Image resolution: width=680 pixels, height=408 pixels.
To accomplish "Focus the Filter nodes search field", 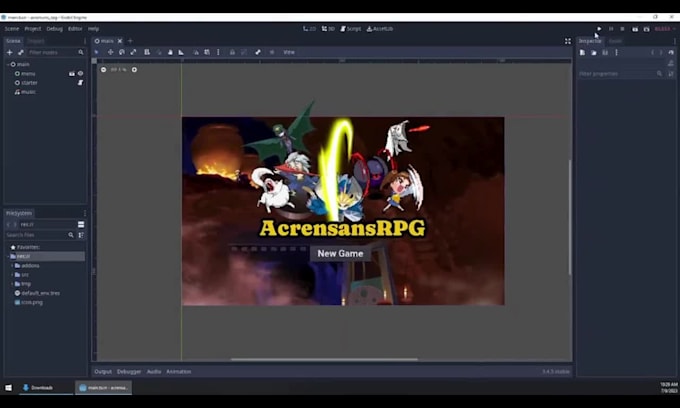I will pos(56,52).
